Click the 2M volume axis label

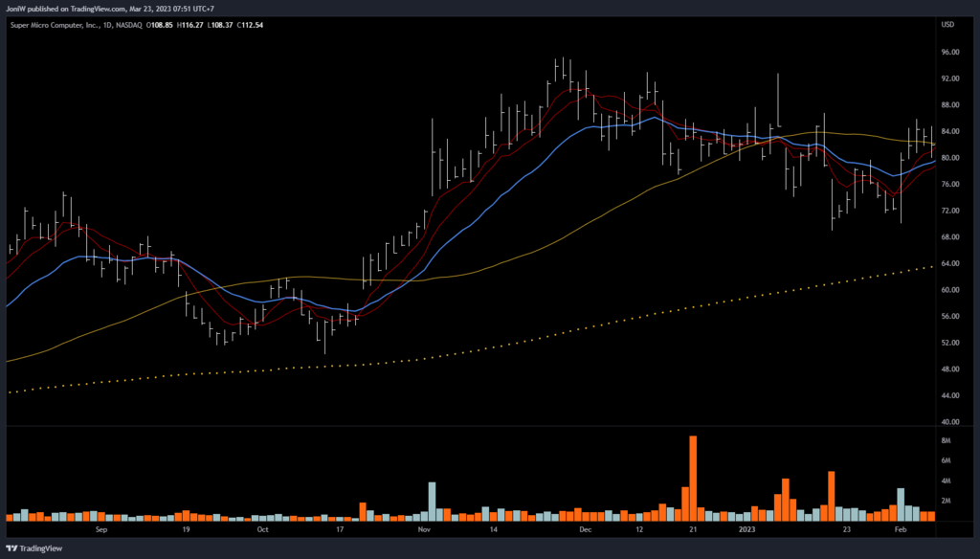[x=945, y=501]
